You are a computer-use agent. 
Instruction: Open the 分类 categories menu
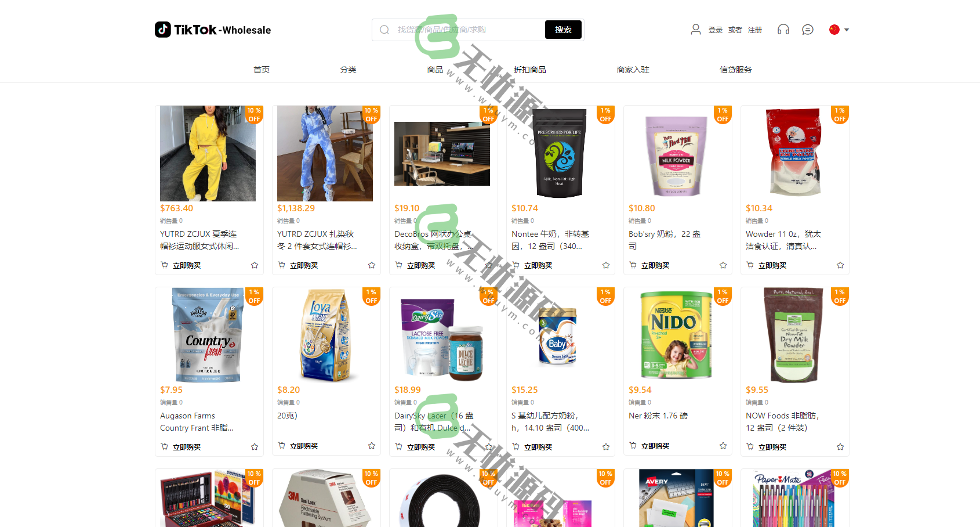(x=349, y=70)
